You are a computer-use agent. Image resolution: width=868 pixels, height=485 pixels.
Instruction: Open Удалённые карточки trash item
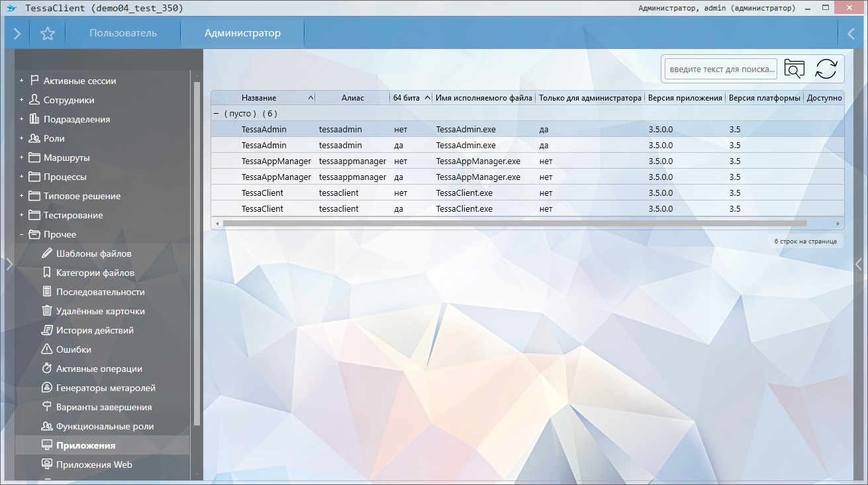[100, 311]
